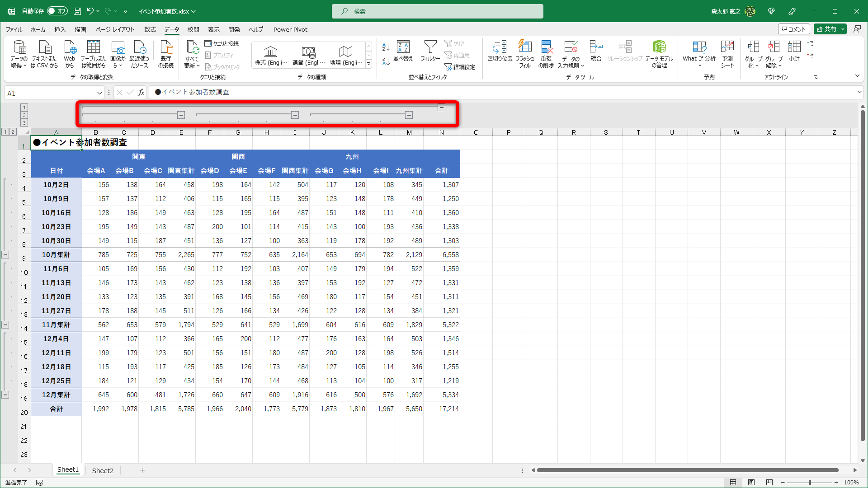Viewport: 868px width, 488px height.
Task: Click the zoom slider handle
Action: pyautogui.click(x=810, y=483)
